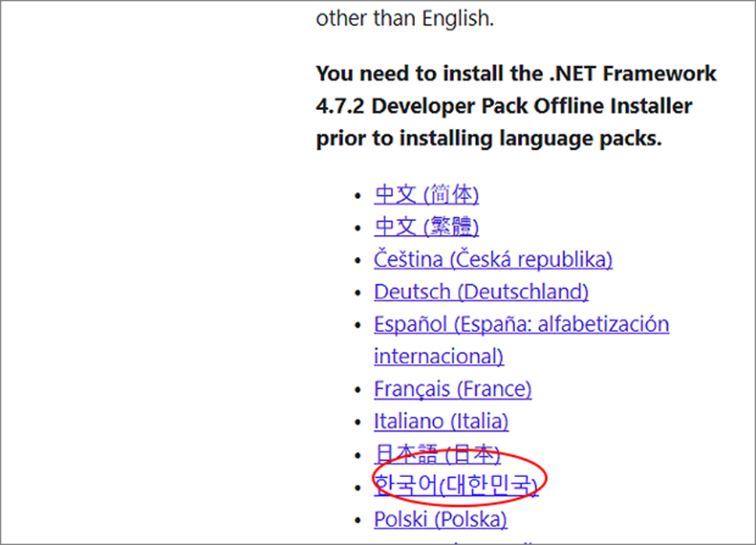Open the 中文 (简体) language pack link
This screenshot has height=545, width=756.
coord(426,194)
